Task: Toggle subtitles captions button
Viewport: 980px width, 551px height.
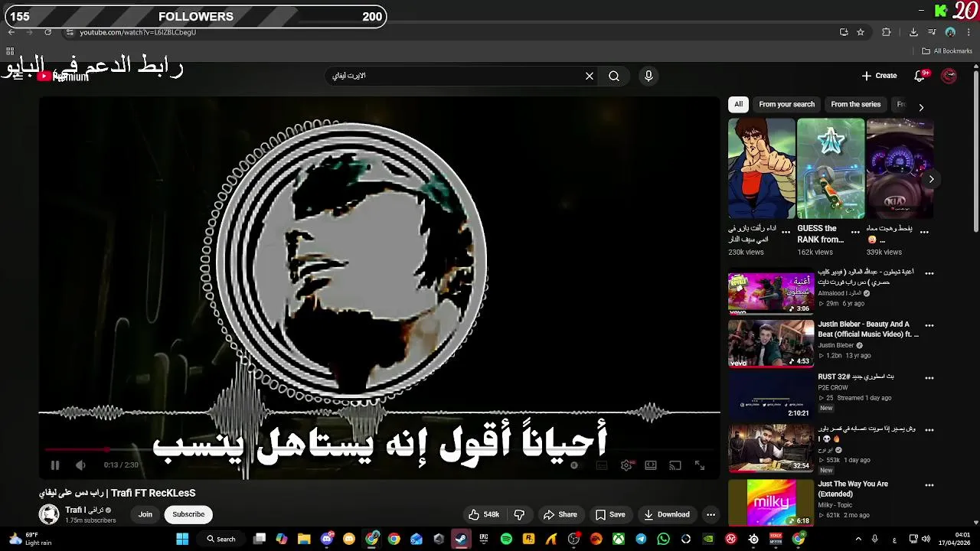Action: coord(602,465)
